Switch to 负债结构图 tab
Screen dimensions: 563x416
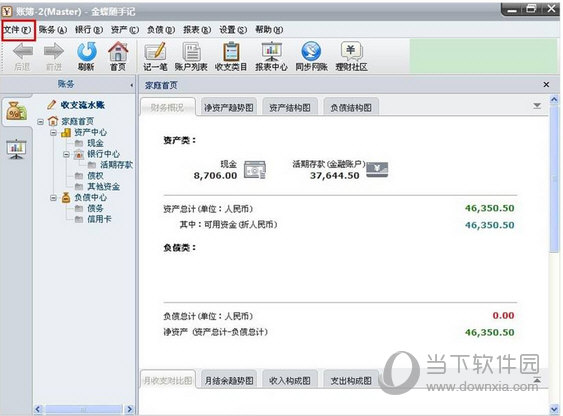[x=351, y=107]
